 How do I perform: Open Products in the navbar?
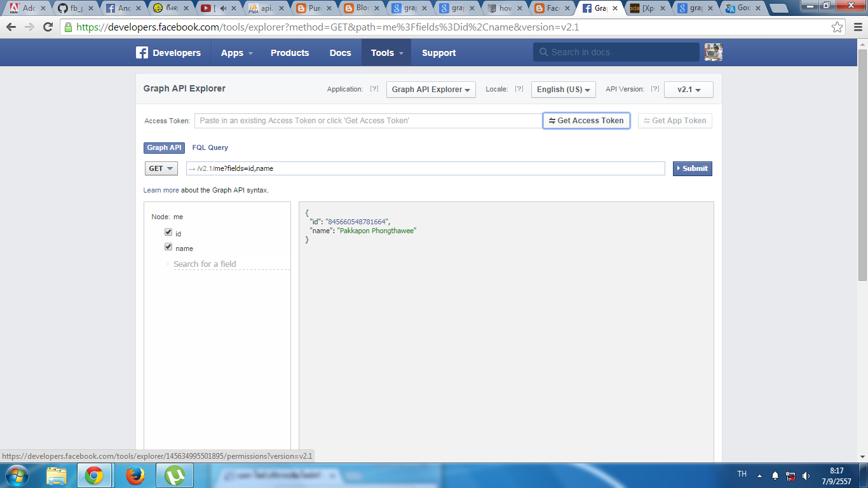290,53
